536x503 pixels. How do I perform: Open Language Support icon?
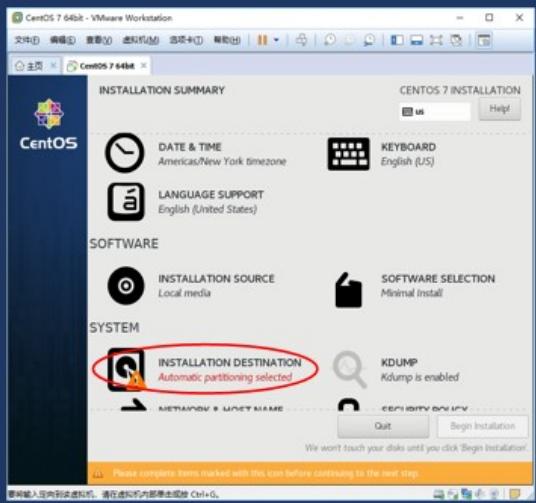click(126, 202)
